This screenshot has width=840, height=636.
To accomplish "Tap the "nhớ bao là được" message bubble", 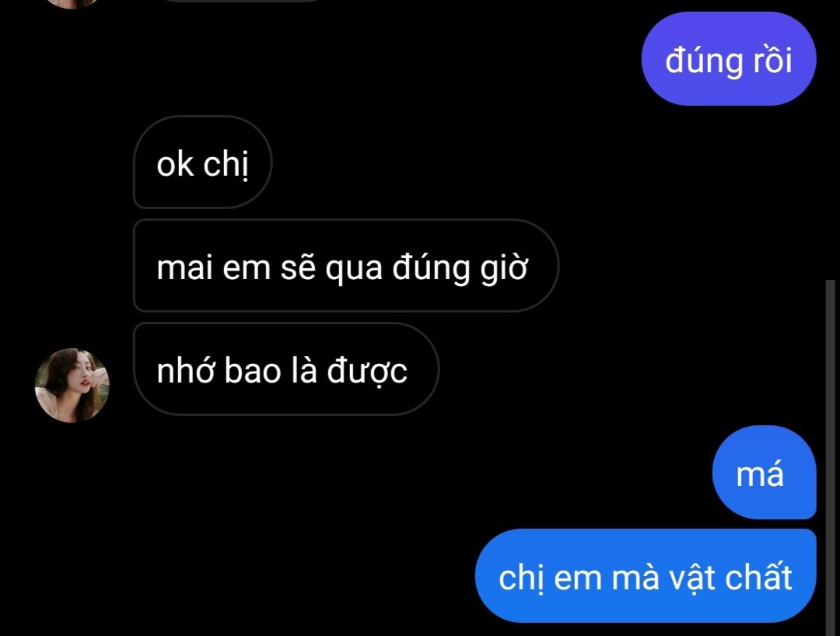I will [286, 369].
